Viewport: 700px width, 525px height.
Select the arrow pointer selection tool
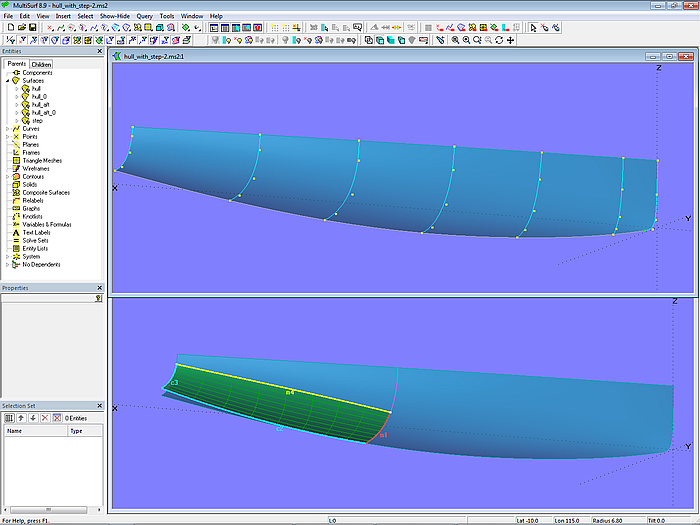pos(533,28)
